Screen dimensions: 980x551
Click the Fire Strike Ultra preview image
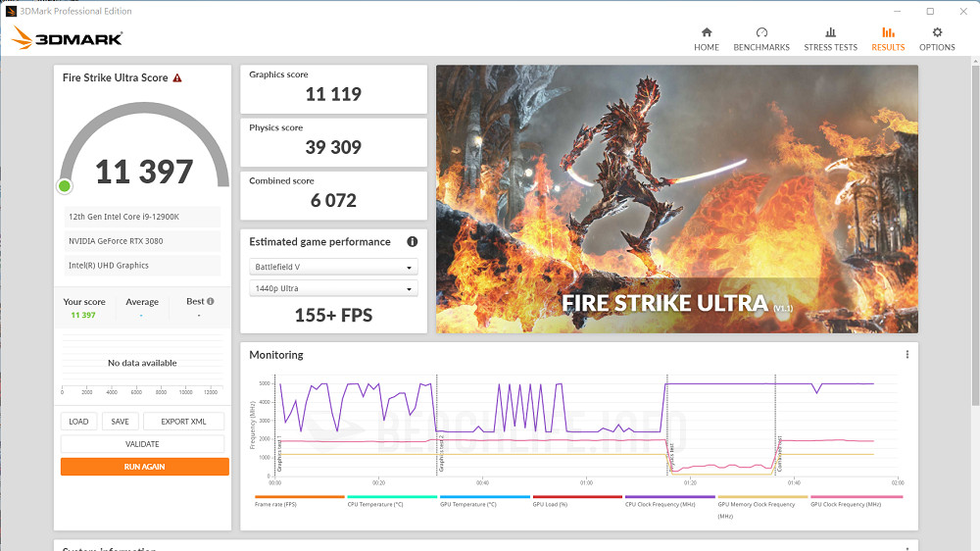click(x=677, y=199)
